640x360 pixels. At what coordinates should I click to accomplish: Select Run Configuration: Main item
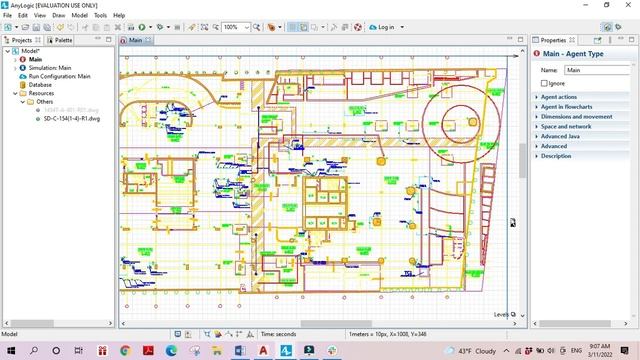(60, 76)
